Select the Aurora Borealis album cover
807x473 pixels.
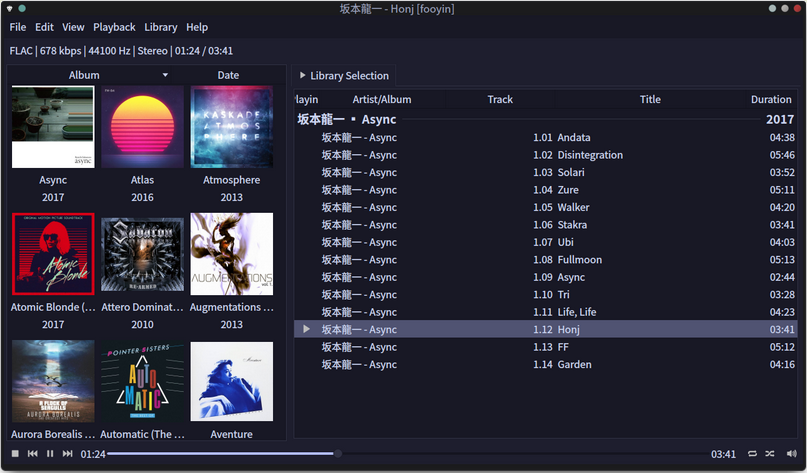pos(53,381)
